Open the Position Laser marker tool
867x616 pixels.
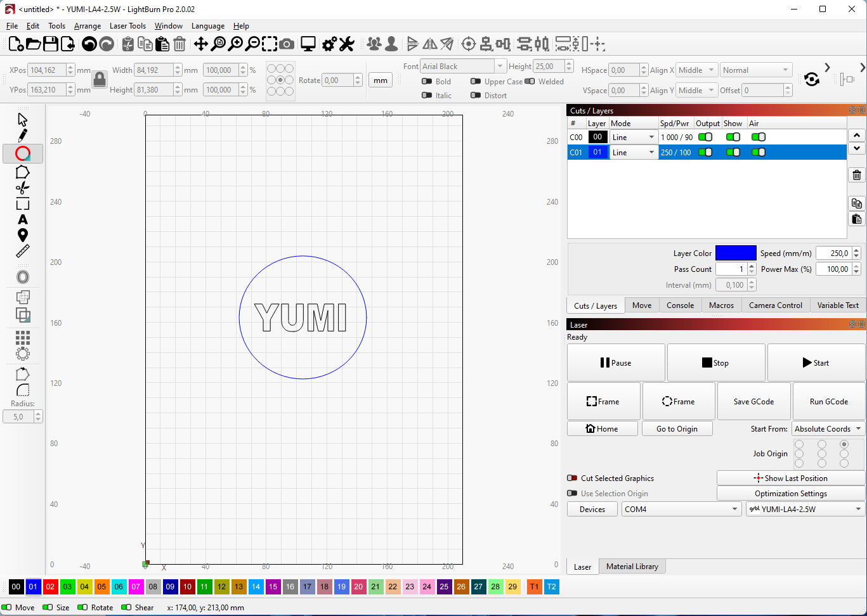[x=23, y=236]
